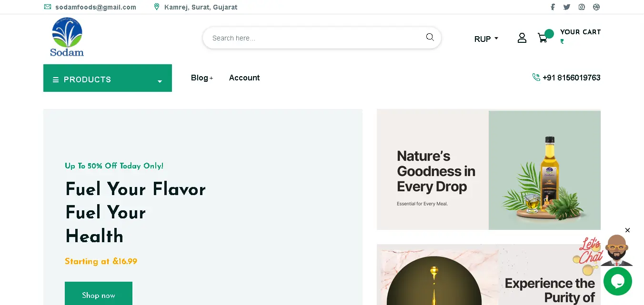Open the Twitter social icon
The image size is (644, 305).
(x=567, y=7)
